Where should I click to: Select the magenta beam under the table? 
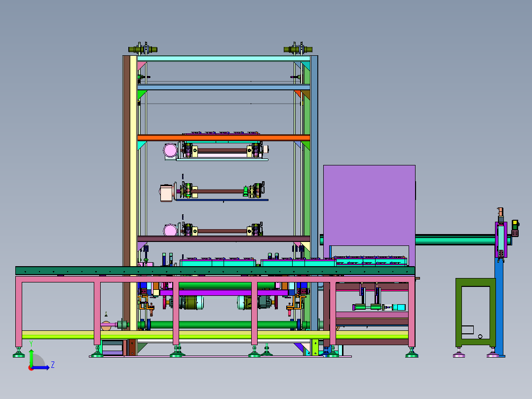coord(224,292)
